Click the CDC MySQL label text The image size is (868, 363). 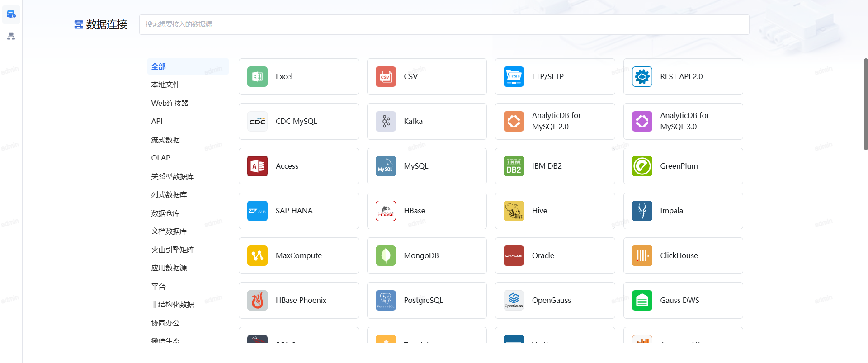point(297,121)
